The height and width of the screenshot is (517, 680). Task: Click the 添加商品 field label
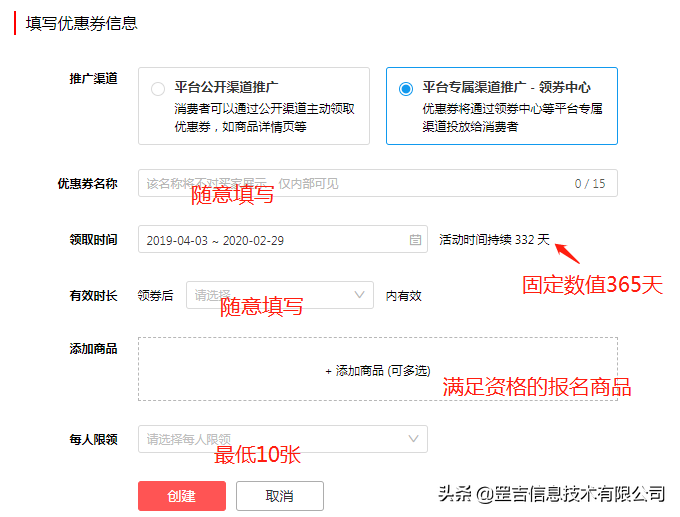coord(93,348)
